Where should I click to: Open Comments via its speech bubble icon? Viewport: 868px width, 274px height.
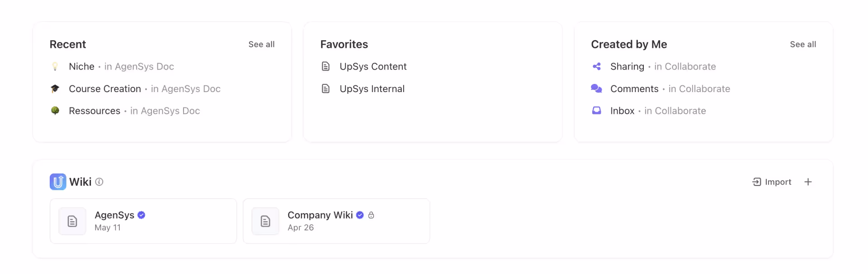[x=597, y=88]
